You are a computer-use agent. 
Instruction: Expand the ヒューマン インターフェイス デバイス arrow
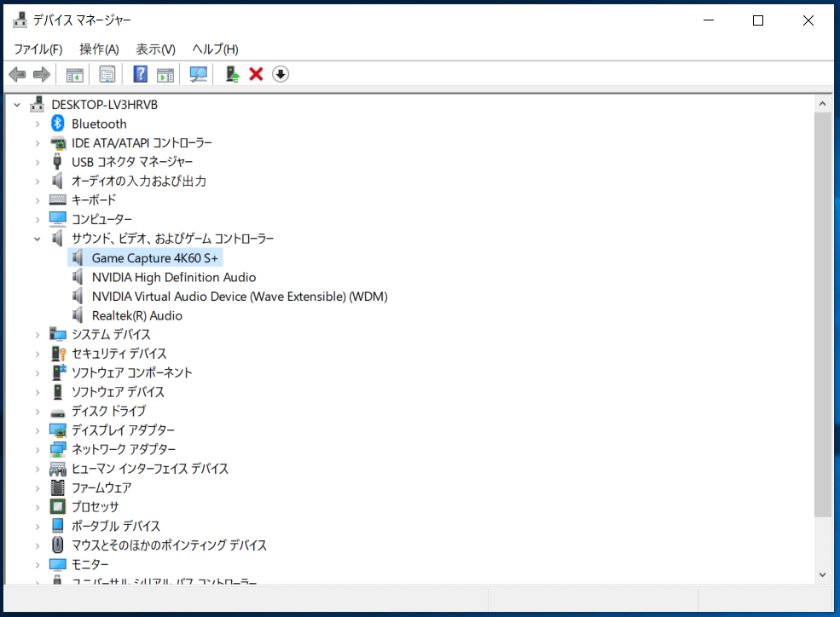tap(37, 470)
